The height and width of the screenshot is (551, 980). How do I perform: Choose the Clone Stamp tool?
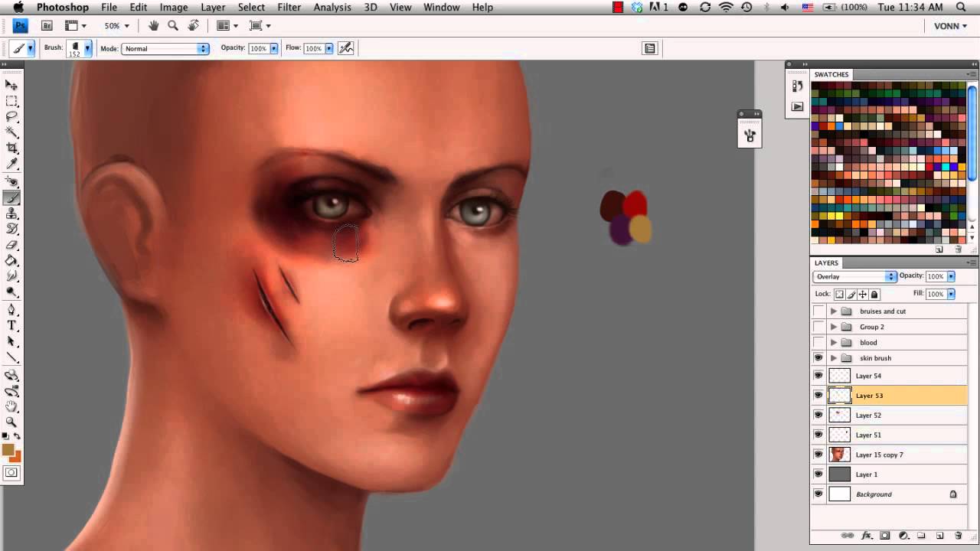pyautogui.click(x=12, y=213)
